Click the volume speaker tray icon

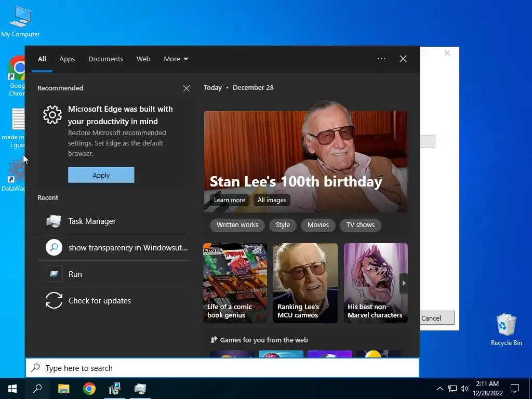pyautogui.click(x=464, y=389)
